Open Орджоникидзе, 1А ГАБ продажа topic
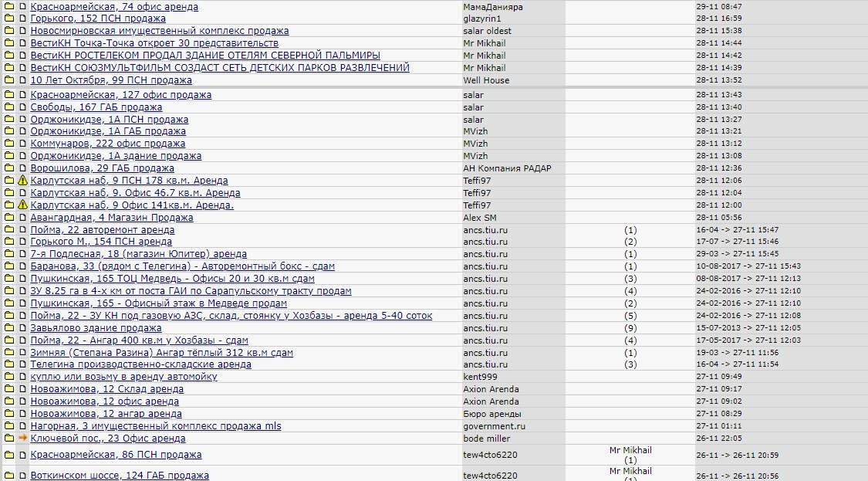Image resolution: width=868 pixels, height=481 pixels. point(108,130)
